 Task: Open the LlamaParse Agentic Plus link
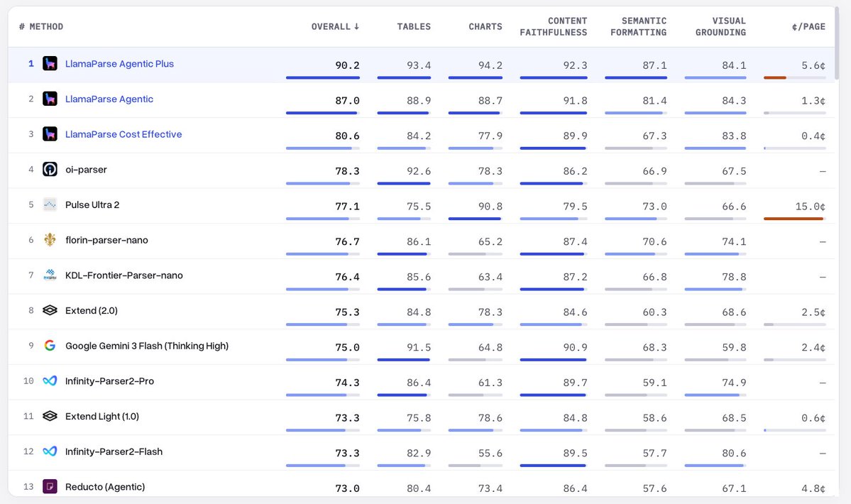(119, 63)
